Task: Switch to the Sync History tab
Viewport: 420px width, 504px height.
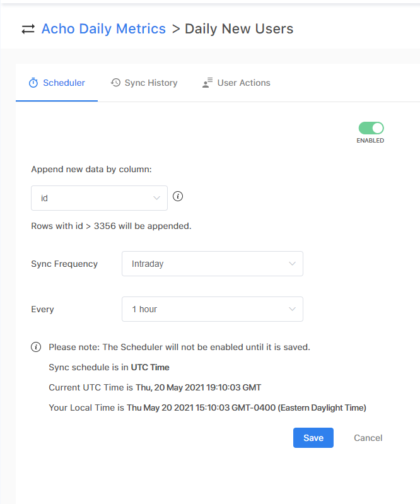Action: [144, 83]
